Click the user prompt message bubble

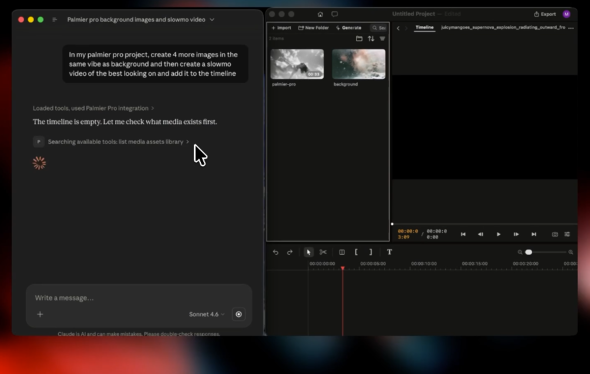click(x=155, y=64)
